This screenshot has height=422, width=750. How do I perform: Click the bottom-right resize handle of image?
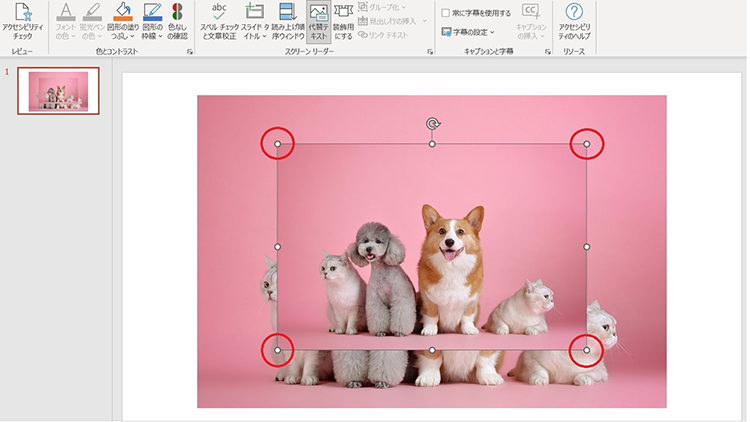click(x=586, y=350)
